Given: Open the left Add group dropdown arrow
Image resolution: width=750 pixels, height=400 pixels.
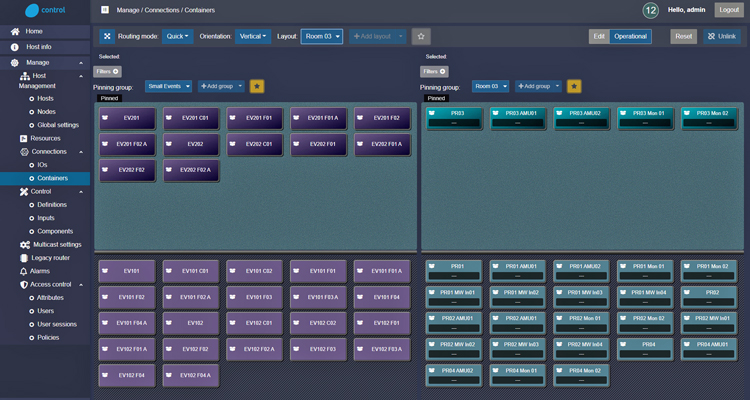Looking at the screenshot, I should pos(241,87).
